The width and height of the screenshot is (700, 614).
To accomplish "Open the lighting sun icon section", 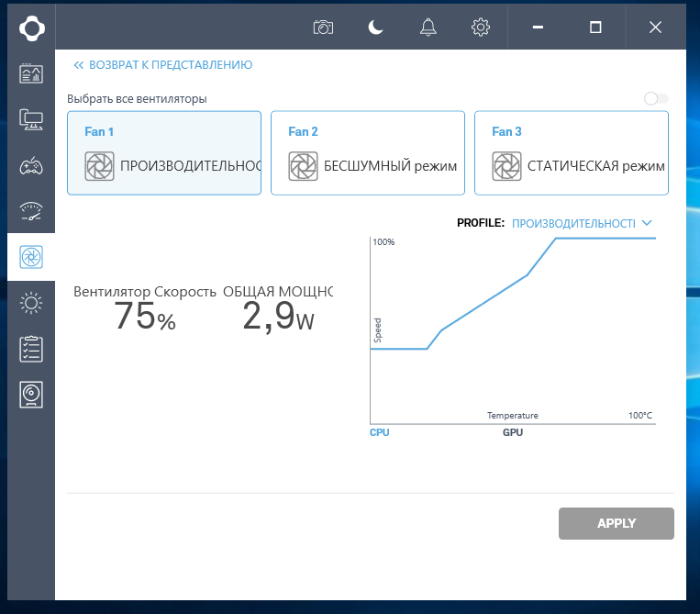I will pyautogui.click(x=31, y=301).
